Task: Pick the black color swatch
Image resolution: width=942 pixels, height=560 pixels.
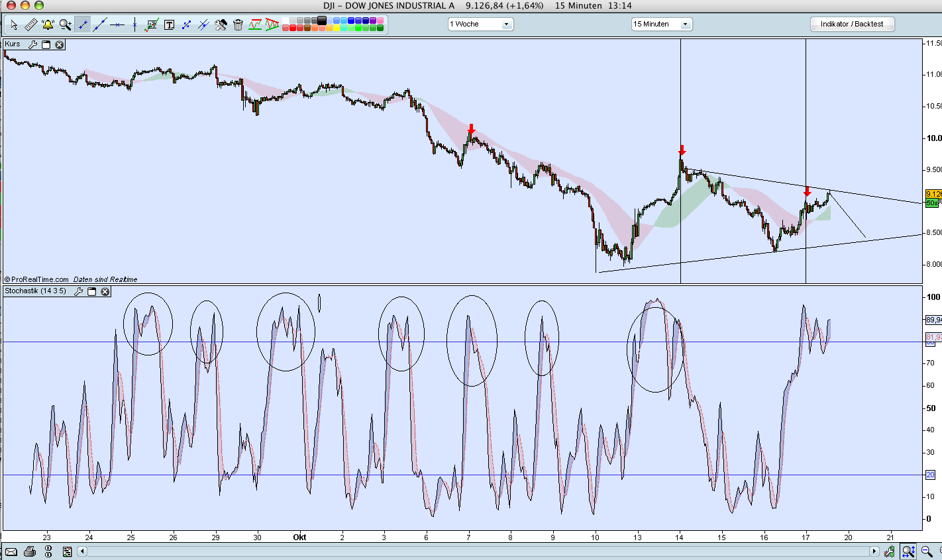Action: 322,21
